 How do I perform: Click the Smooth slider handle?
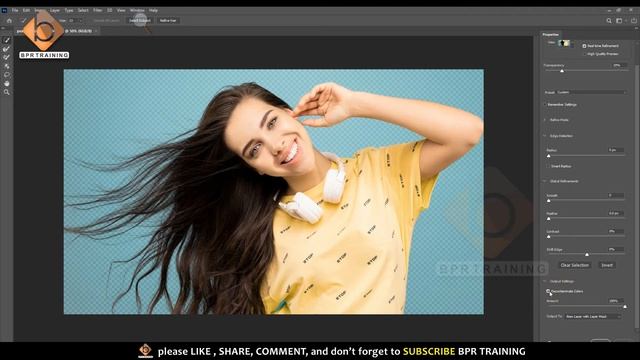pos(549,201)
